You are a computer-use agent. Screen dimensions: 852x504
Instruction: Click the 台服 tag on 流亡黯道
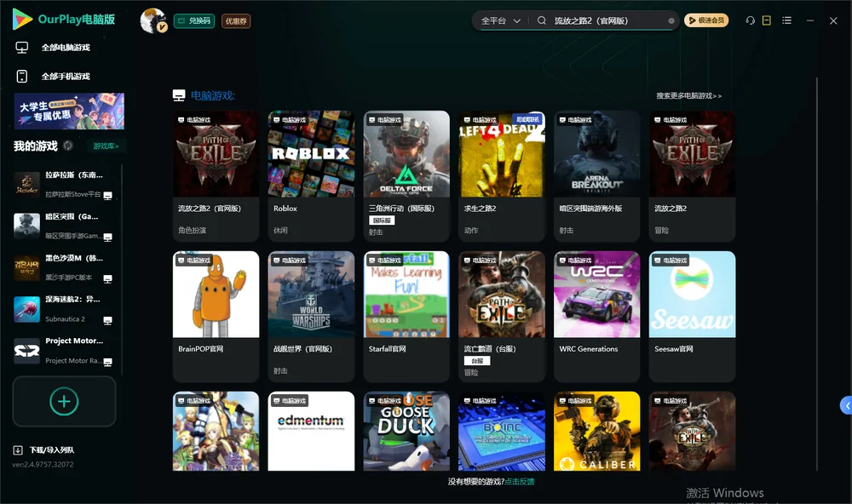click(477, 361)
